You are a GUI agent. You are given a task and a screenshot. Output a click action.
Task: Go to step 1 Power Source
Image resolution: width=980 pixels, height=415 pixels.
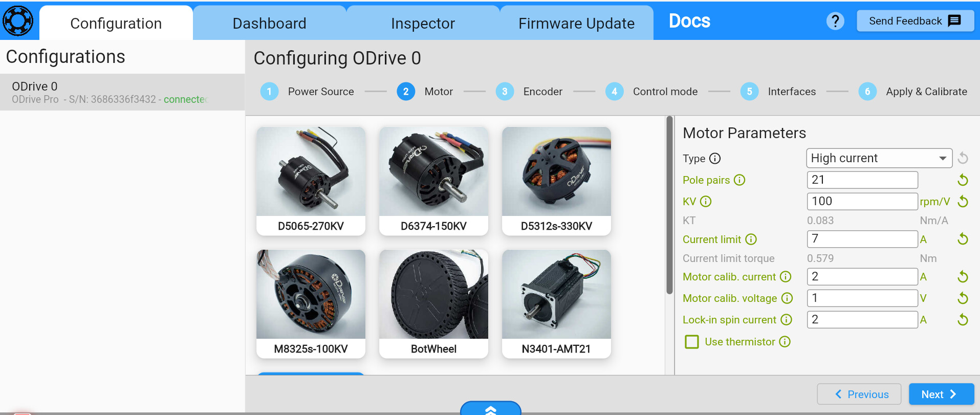[307, 92]
